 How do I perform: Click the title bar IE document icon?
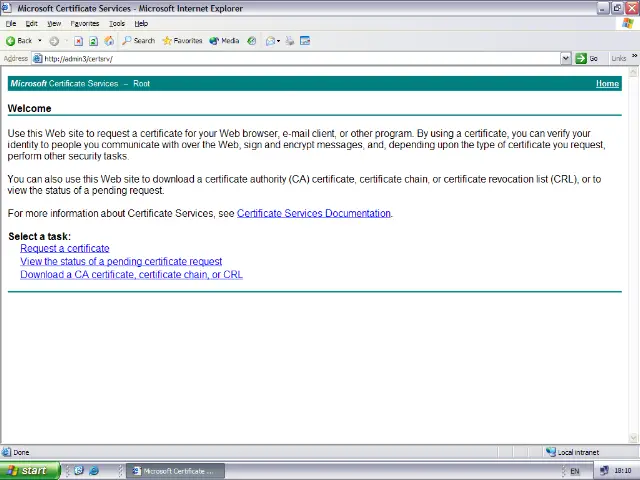(x=6, y=8)
